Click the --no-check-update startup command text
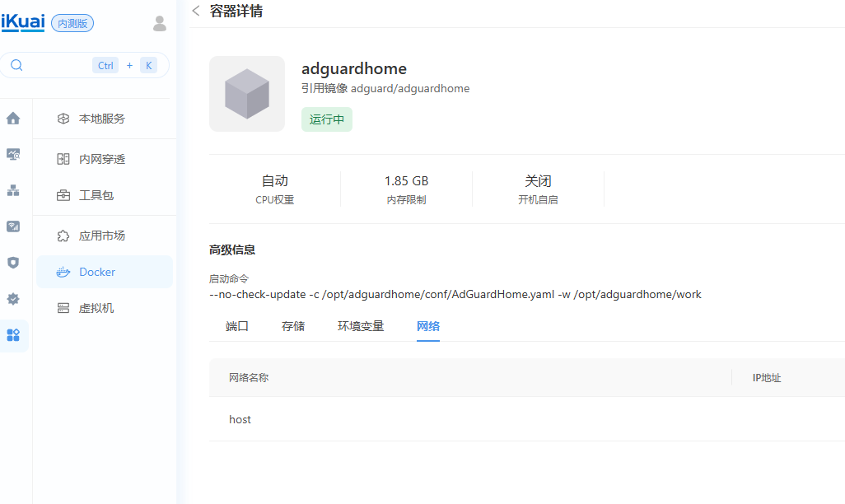The height and width of the screenshot is (504, 845). 455,294
